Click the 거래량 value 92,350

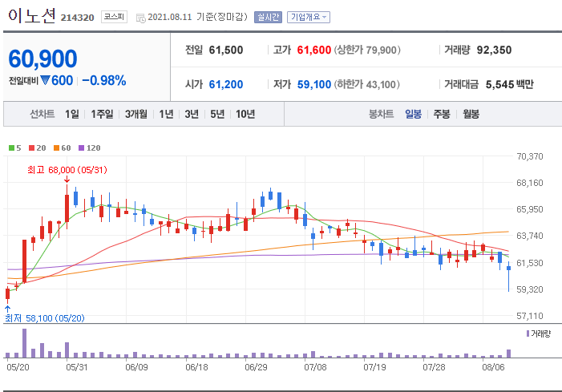(495, 51)
